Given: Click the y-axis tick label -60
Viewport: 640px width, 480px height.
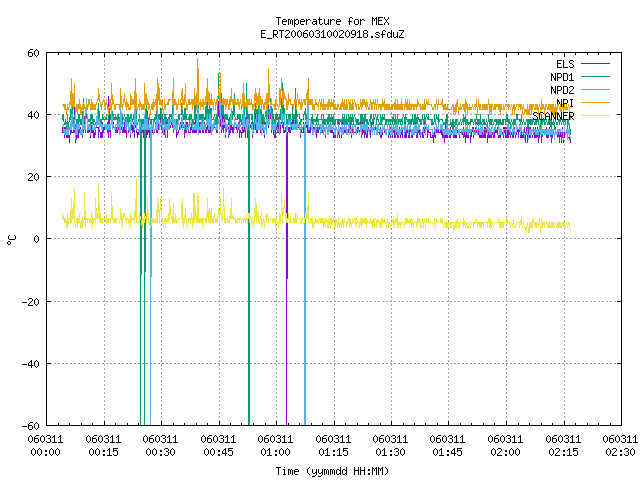Looking at the screenshot, I should coord(31,426).
